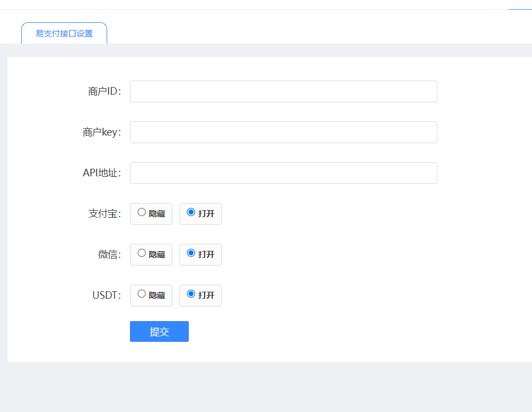Click the 隐藏 text in 微信 row
The height and width of the screenshot is (412, 532).
point(157,255)
